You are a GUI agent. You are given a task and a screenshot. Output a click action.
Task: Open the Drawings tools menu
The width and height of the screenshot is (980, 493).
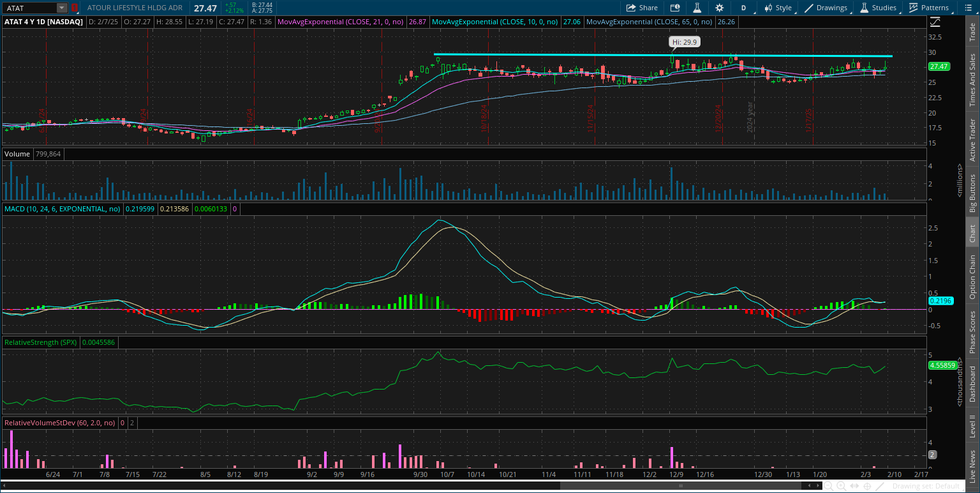826,8
